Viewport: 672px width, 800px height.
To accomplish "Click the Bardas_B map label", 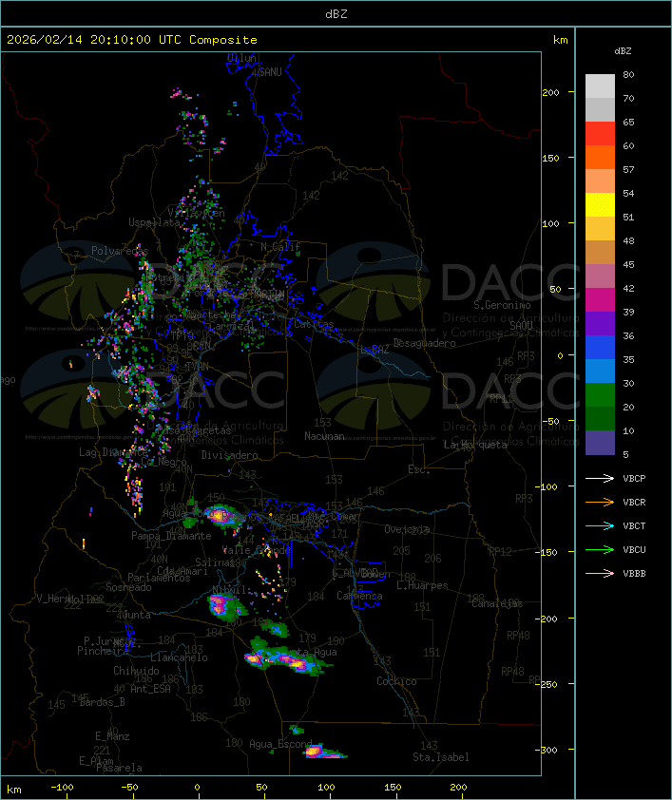I will [103, 702].
